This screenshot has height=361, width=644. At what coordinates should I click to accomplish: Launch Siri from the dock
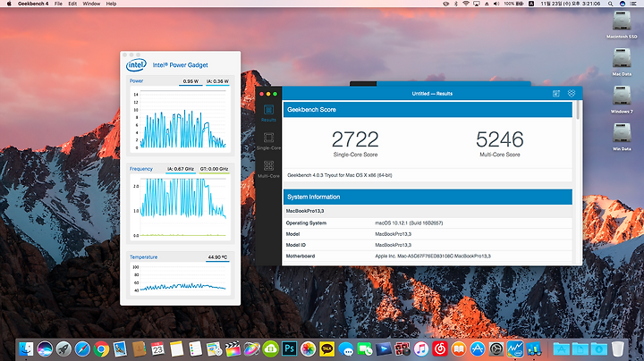pos(45,349)
